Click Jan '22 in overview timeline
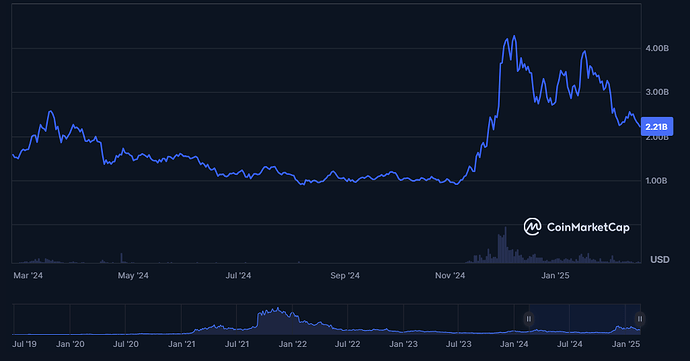Viewport: 690px width, 361px height. pyautogui.click(x=293, y=344)
